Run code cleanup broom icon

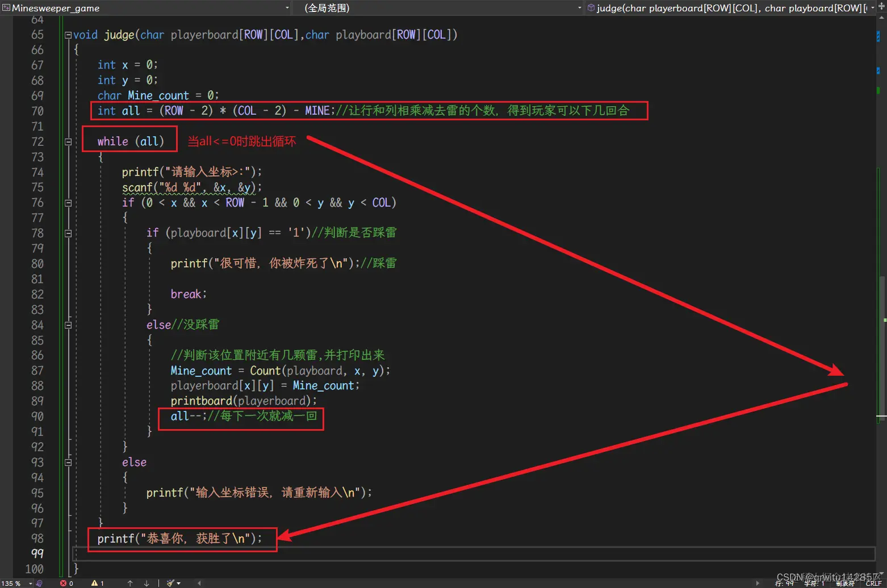170,583
